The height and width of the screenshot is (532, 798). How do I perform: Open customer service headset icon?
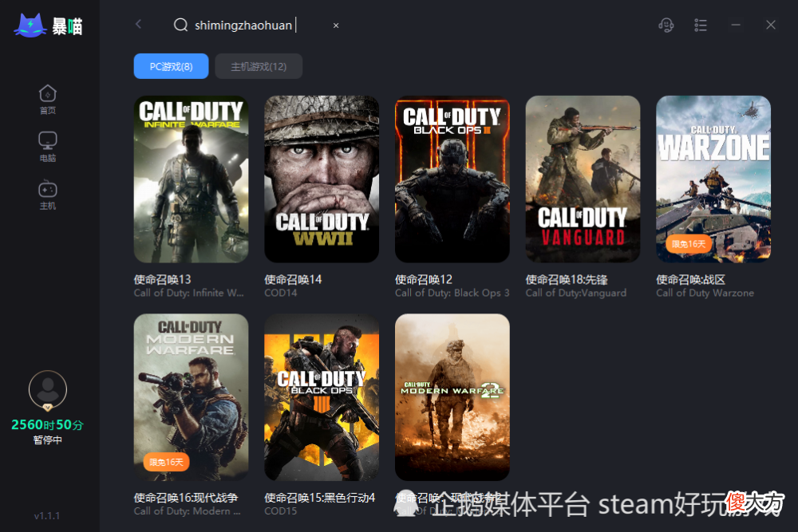(666, 25)
